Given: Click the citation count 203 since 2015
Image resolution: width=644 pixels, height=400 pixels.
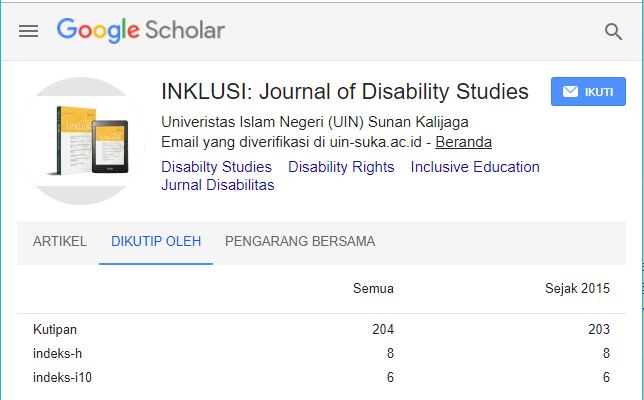Looking at the screenshot, I should pyautogui.click(x=599, y=329).
